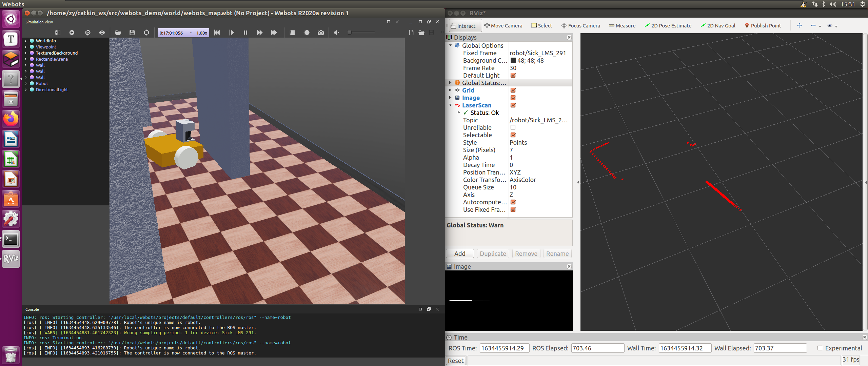Click the screenshot camera icon in Webots toolbar
Viewport: 868px width, 366px height.
(x=320, y=33)
